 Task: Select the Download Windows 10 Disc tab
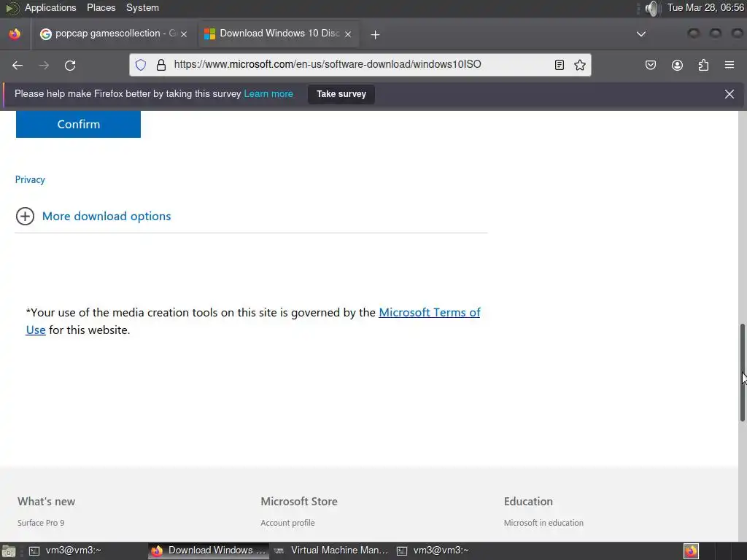279,34
